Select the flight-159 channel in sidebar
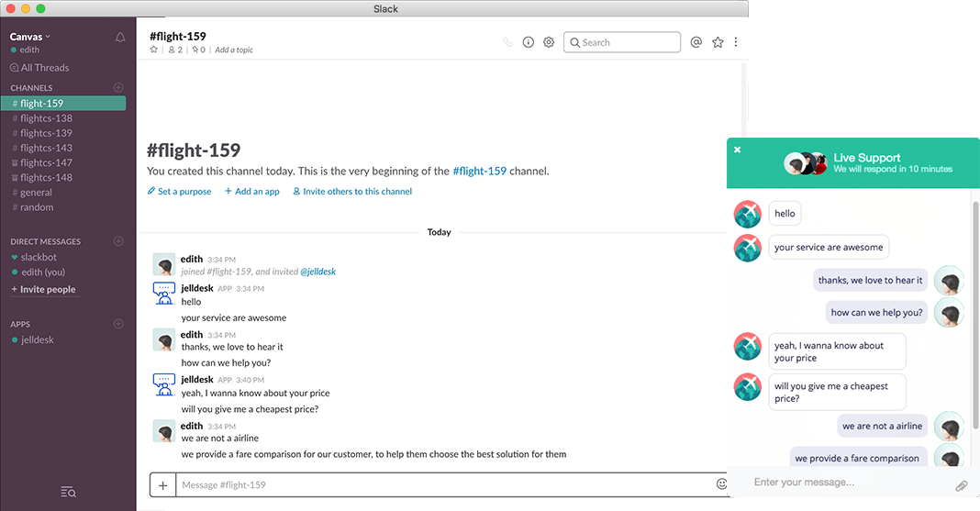The height and width of the screenshot is (511, 980). tap(63, 103)
